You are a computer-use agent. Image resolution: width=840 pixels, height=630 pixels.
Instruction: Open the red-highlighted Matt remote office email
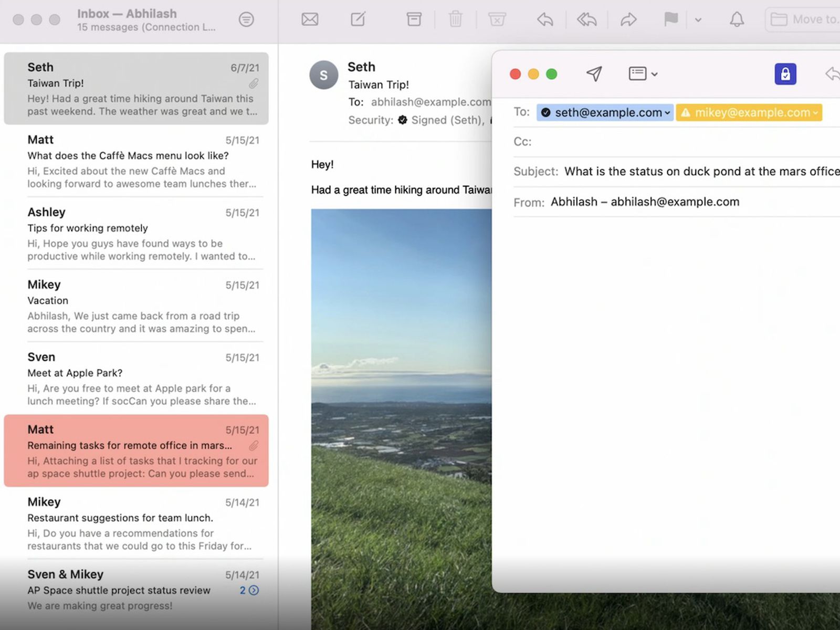pyautogui.click(x=136, y=451)
